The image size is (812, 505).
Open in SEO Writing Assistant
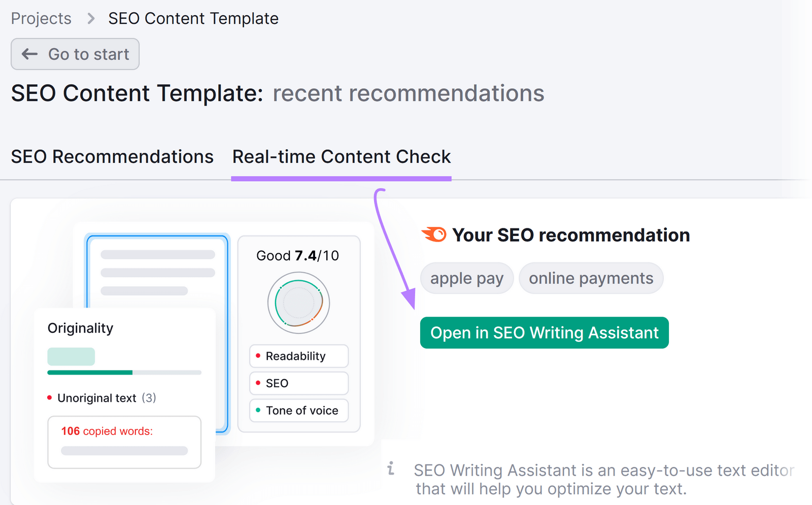(544, 332)
